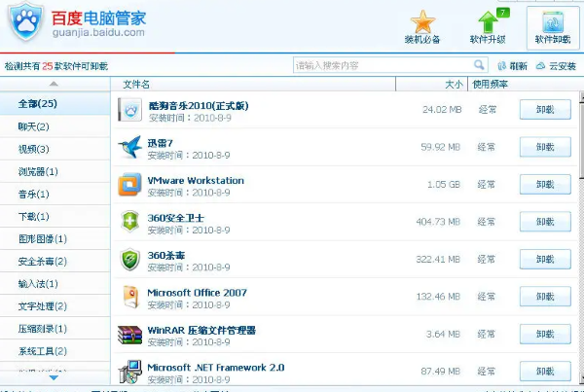
Task: Click the WinRAR 压缩文件管理器 name
Action: point(201,330)
